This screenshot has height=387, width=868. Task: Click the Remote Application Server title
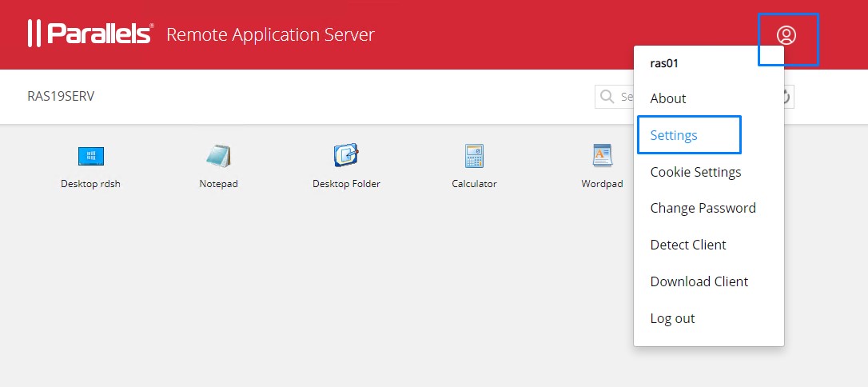point(270,34)
